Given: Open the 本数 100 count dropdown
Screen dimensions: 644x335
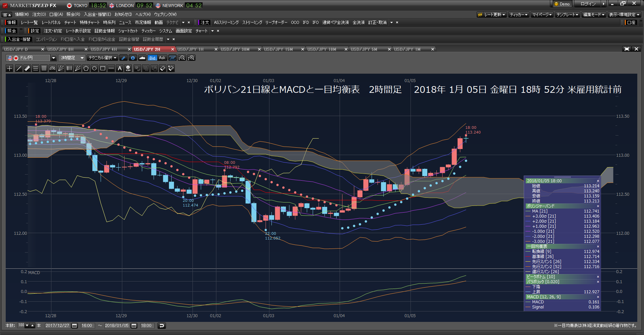Looking at the screenshot, I should 27,326.
